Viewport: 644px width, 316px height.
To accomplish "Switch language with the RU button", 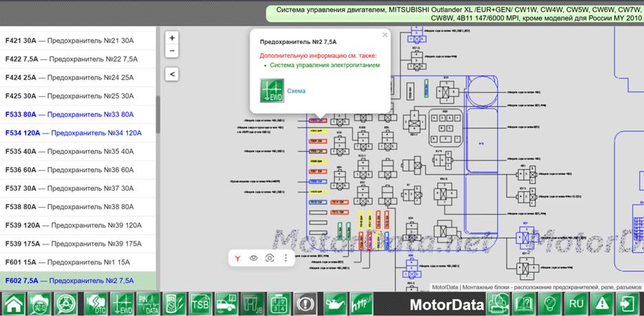I will [x=575, y=304].
